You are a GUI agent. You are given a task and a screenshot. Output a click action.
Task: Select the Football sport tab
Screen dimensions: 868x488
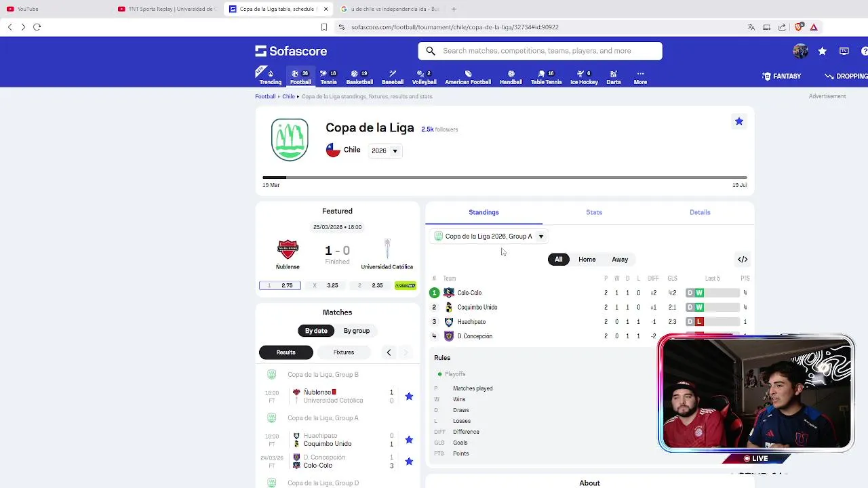point(300,77)
